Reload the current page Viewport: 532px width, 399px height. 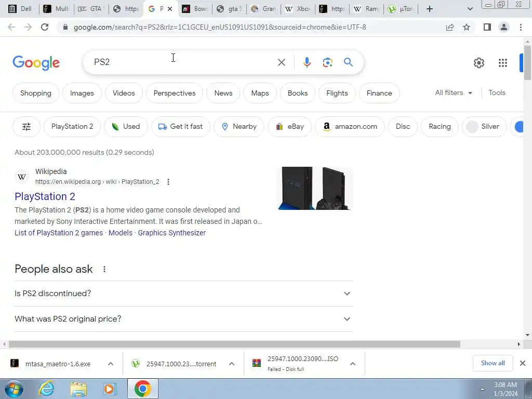point(45,27)
